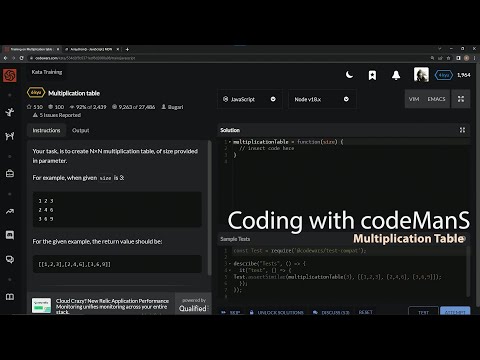Open the leaderboard trending arrow icon
This screenshot has height=360, width=480.
[10, 211]
